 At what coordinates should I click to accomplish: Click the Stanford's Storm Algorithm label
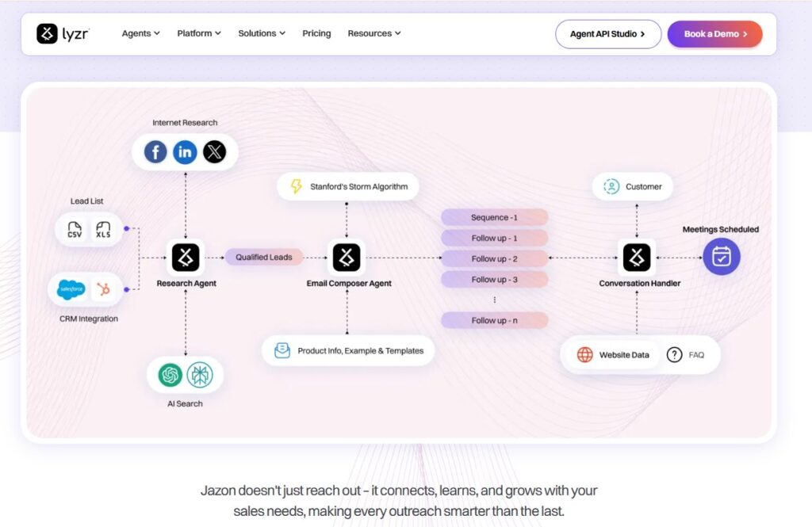pos(359,186)
